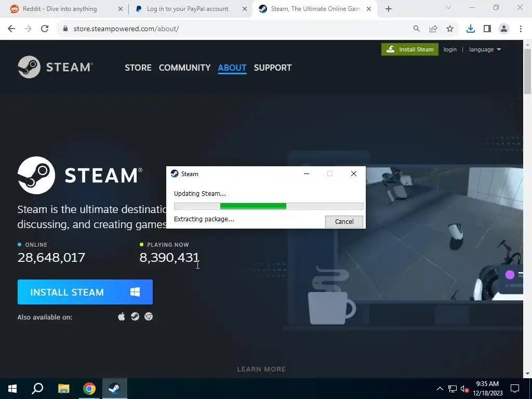Screen dimensions: 532x399
Task: View site information padlock
Action: (x=65, y=29)
